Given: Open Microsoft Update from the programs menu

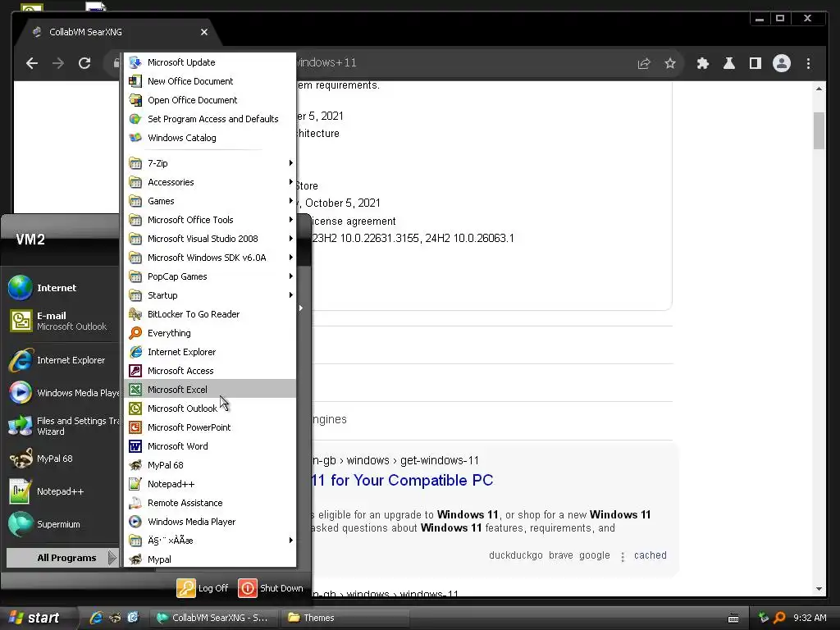Looking at the screenshot, I should click(x=209, y=62).
